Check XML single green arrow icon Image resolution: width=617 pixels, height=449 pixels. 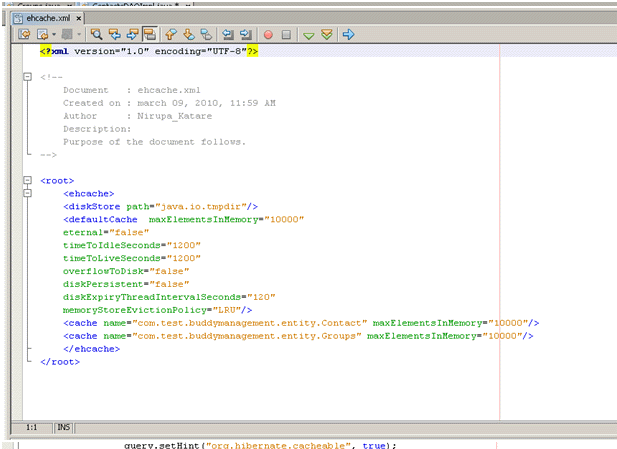pos(309,36)
